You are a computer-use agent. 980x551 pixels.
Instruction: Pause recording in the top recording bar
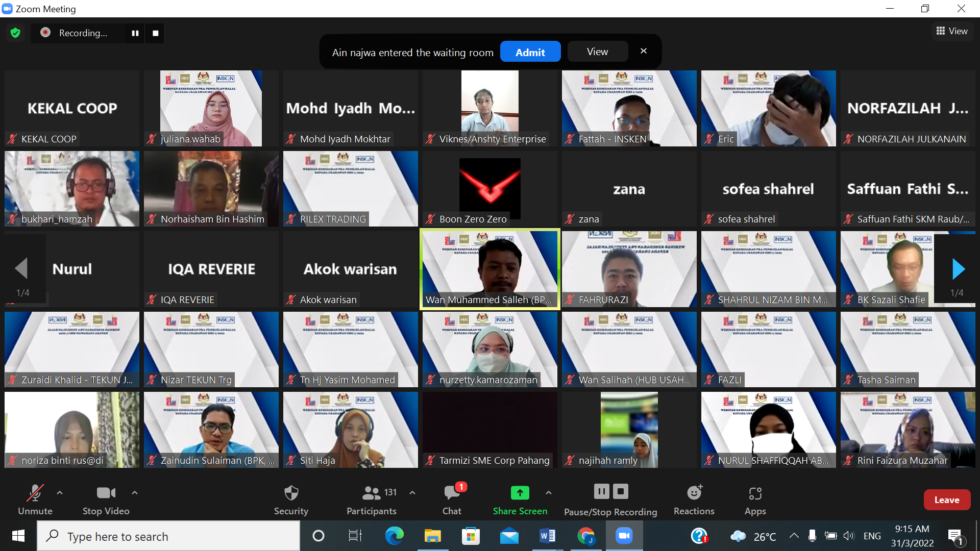tap(135, 33)
